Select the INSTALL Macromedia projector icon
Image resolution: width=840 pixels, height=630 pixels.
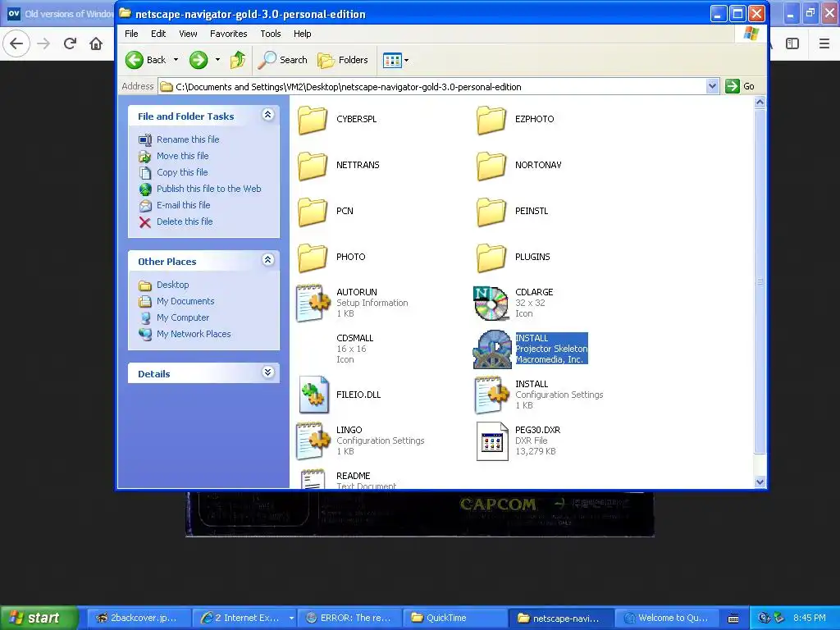click(x=492, y=349)
